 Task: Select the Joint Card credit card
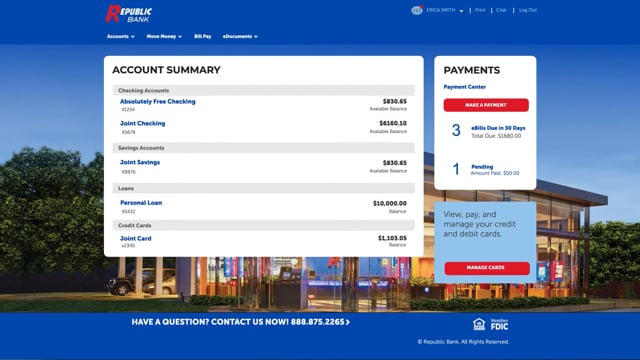(x=136, y=238)
